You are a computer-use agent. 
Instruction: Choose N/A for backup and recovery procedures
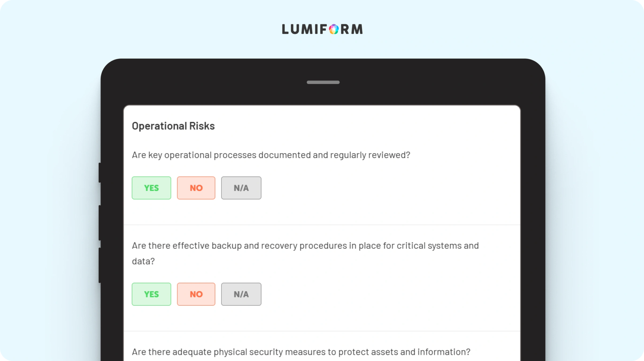[241, 294]
